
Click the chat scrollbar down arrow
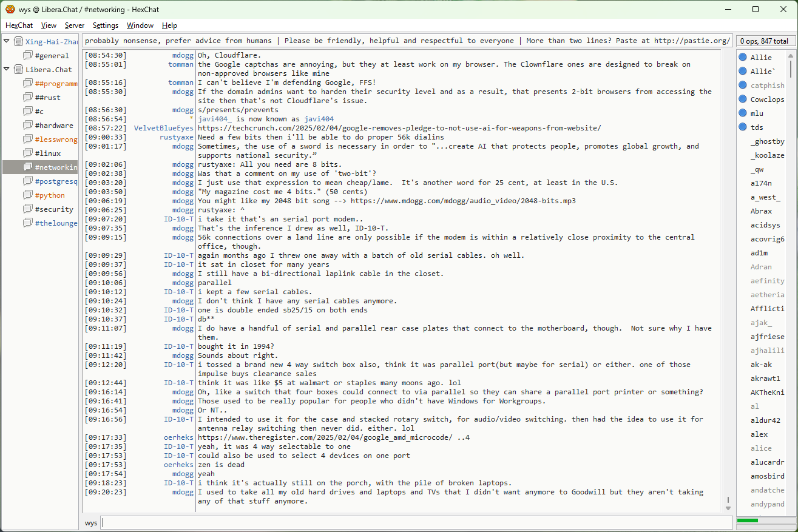coord(728,507)
